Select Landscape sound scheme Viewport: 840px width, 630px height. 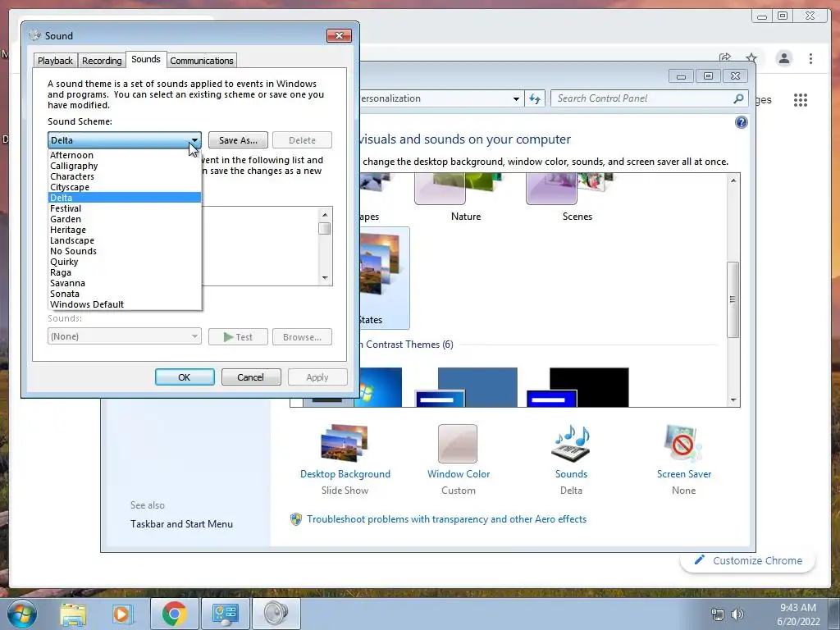point(125,240)
